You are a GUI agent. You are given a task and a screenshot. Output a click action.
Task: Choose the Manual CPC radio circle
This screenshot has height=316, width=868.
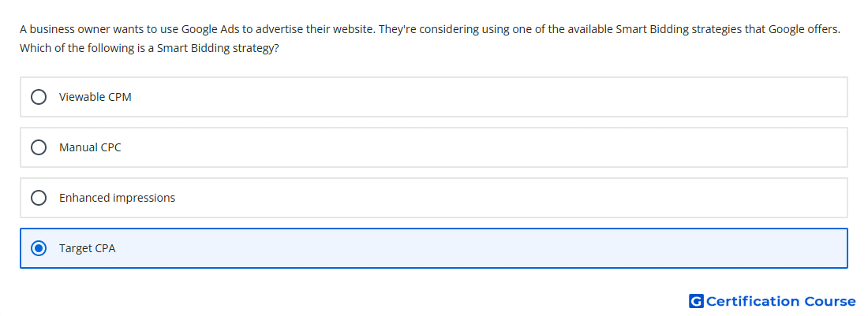click(39, 147)
